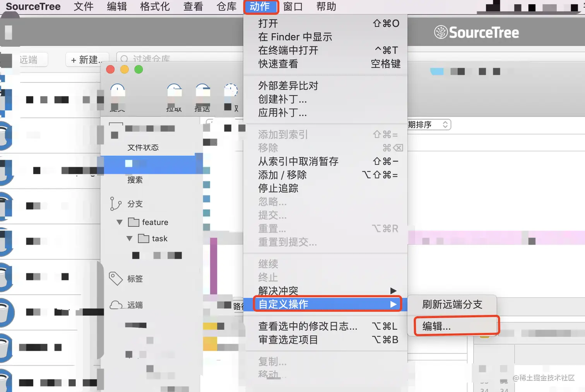
Task: Select the feature folder in branches
Action: [x=149, y=222]
